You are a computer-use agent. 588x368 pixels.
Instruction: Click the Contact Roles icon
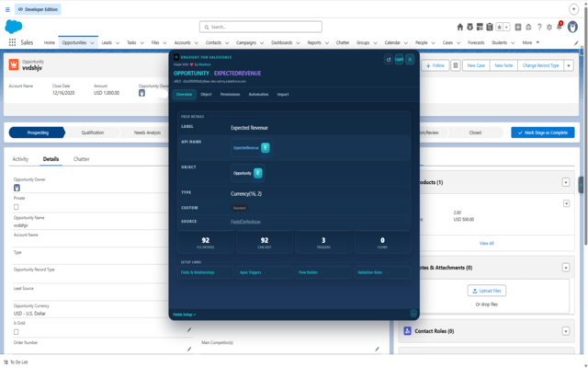click(407, 331)
